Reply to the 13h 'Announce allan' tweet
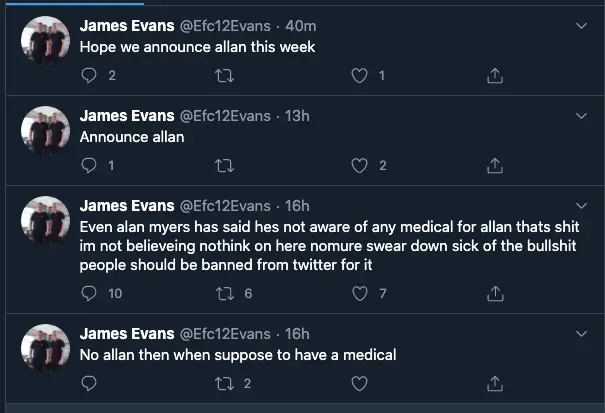This screenshot has width=605, height=413. (89, 165)
